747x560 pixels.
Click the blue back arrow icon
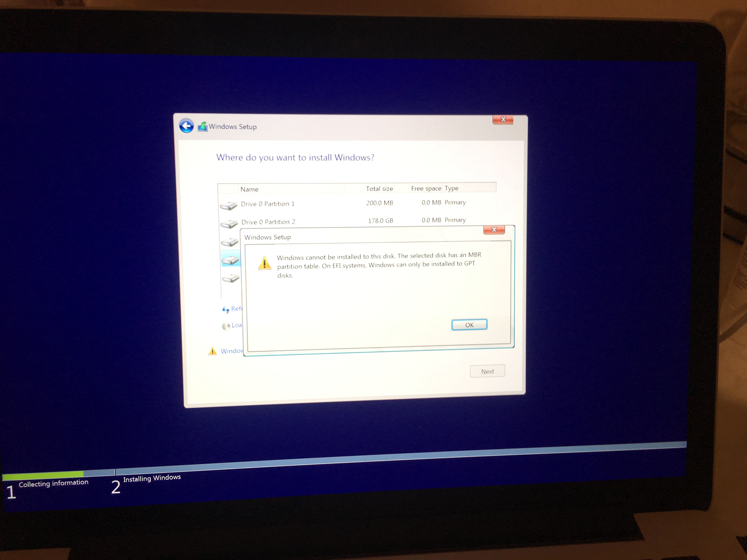point(186,126)
